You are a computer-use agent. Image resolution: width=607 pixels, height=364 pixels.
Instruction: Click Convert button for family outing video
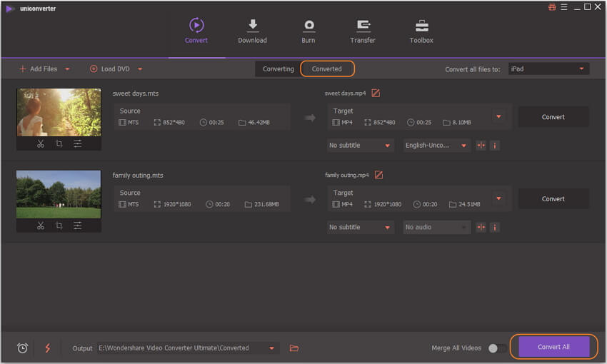pos(553,199)
